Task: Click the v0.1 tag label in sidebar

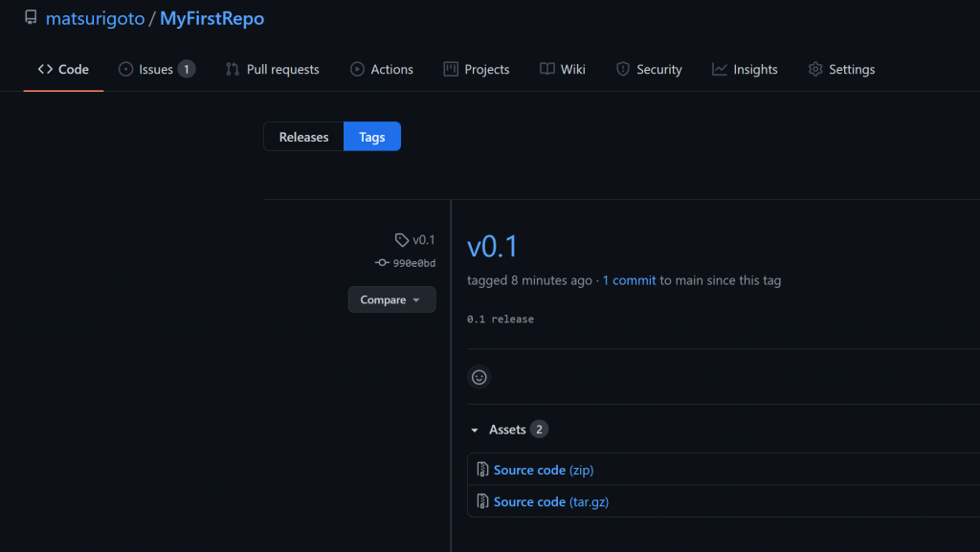Action: pos(424,240)
